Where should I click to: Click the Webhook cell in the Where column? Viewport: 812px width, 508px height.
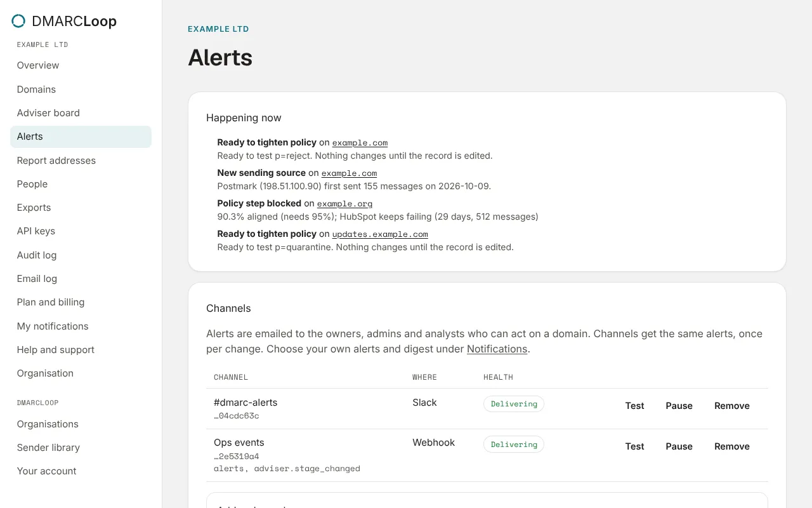coord(434,443)
